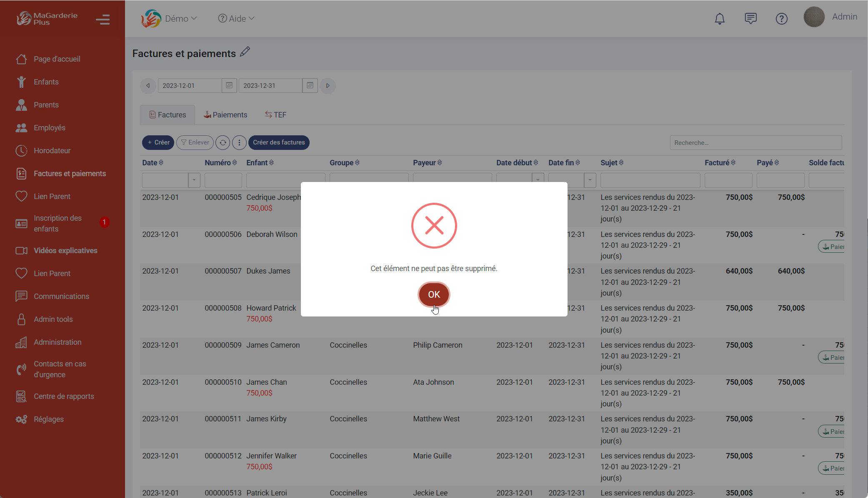Click the message bubble icon
Viewport: 868px width, 498px height.
[x=750, y=18]
